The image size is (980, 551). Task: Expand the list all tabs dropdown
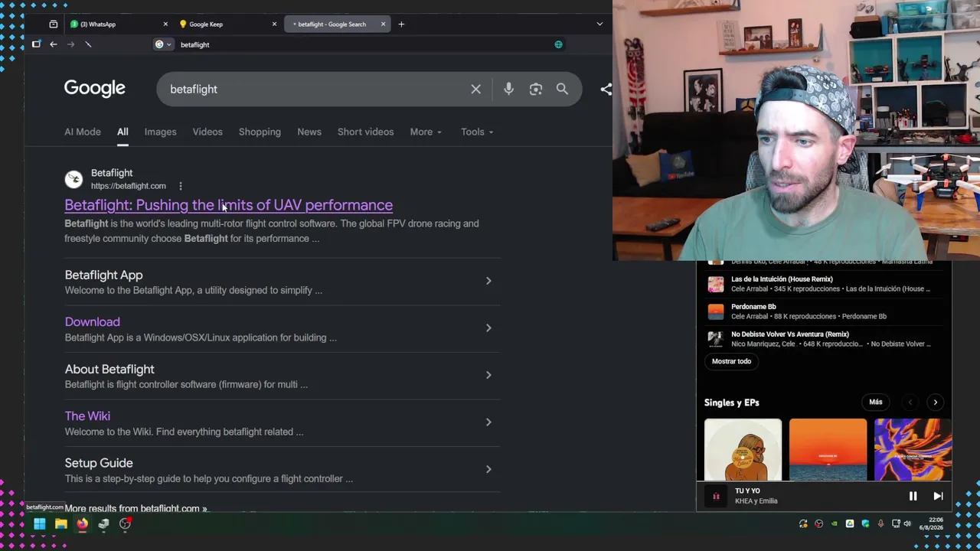coord(599,24)
